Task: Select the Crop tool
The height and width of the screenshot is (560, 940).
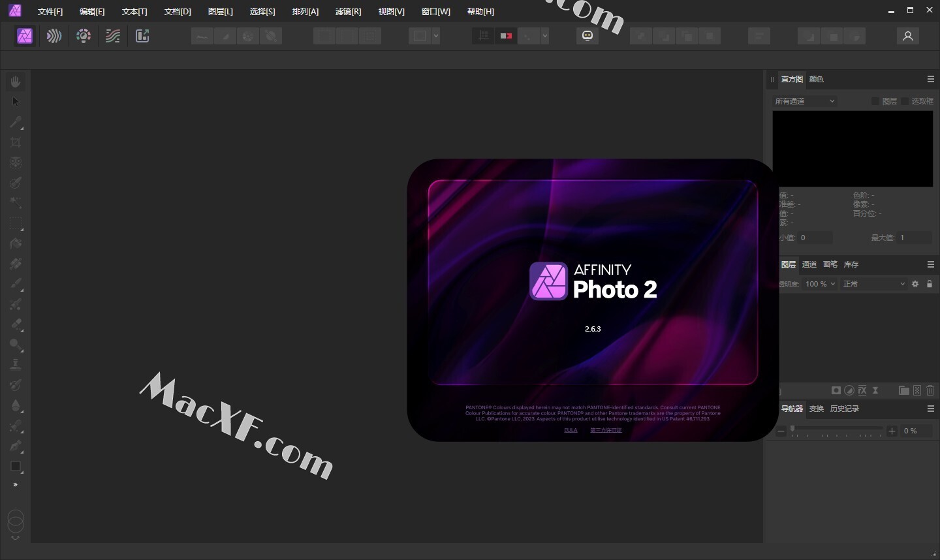Action: (x=16, y=142)
